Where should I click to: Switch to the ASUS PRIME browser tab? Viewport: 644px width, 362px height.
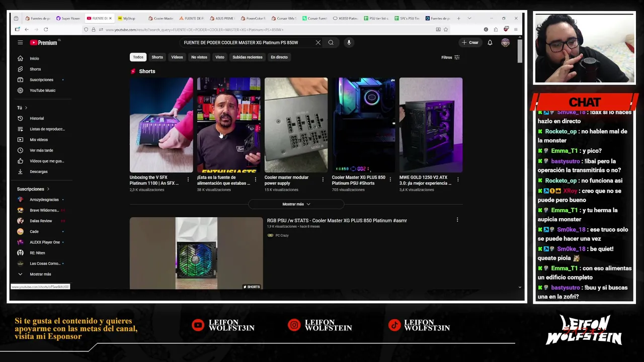[x=222, y=19]
